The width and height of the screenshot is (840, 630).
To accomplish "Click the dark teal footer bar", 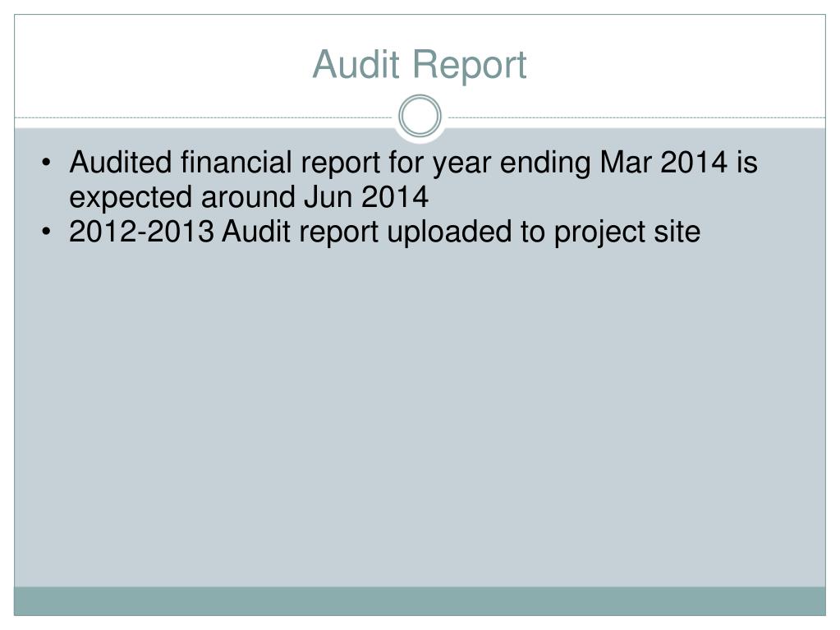I will pos(420,601).
